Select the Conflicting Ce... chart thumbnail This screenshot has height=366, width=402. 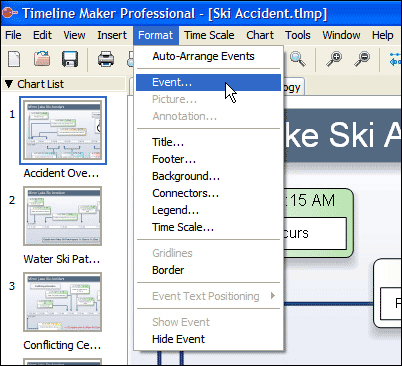tap(63, 302)
